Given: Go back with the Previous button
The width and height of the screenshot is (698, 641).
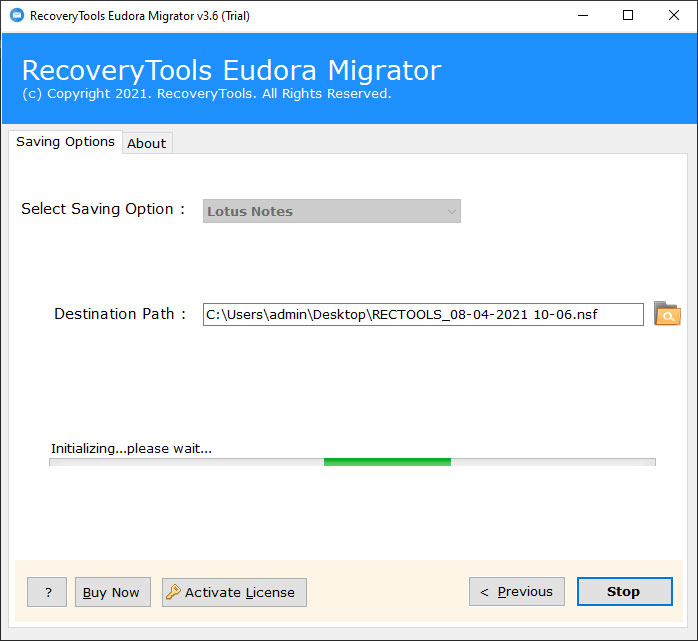Looking at the screenshot, I should 517,592.
